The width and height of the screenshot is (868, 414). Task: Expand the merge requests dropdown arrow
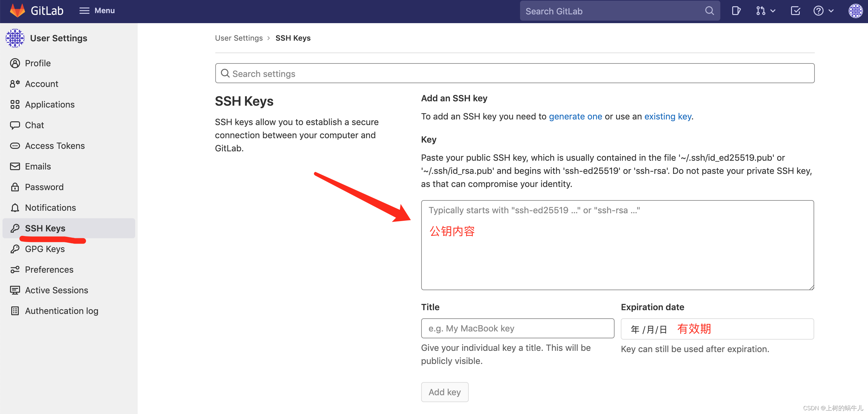tap(773, 11)
